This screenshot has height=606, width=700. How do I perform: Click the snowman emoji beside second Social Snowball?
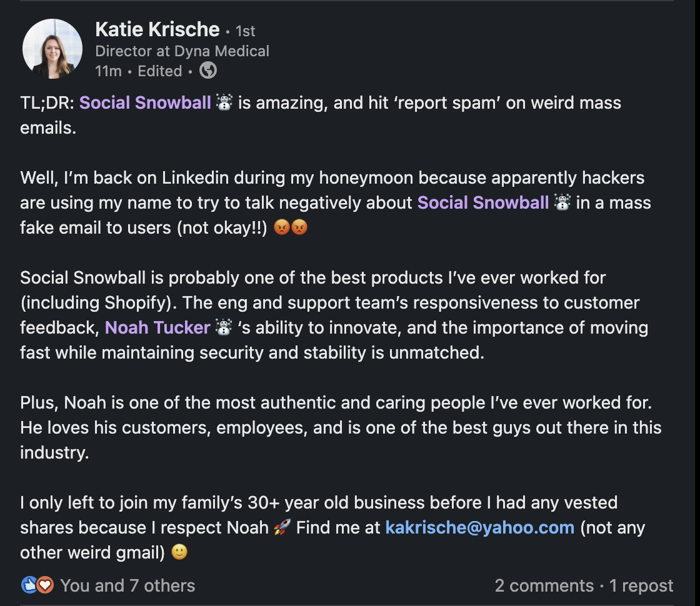point(562,202)
